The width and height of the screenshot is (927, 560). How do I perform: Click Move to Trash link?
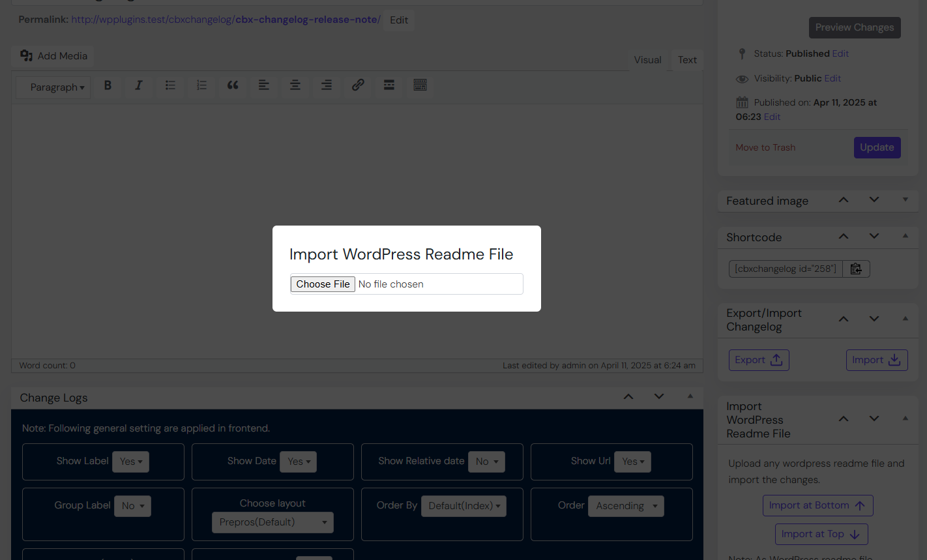pos(765,147)
